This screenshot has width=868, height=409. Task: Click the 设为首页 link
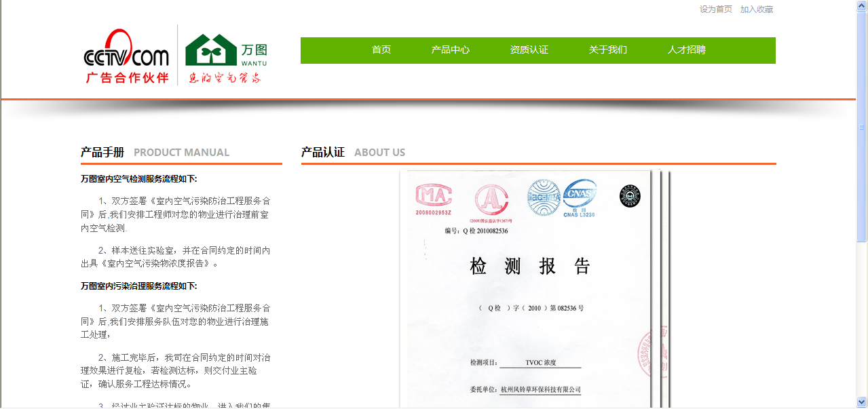[x=716, y=9]
